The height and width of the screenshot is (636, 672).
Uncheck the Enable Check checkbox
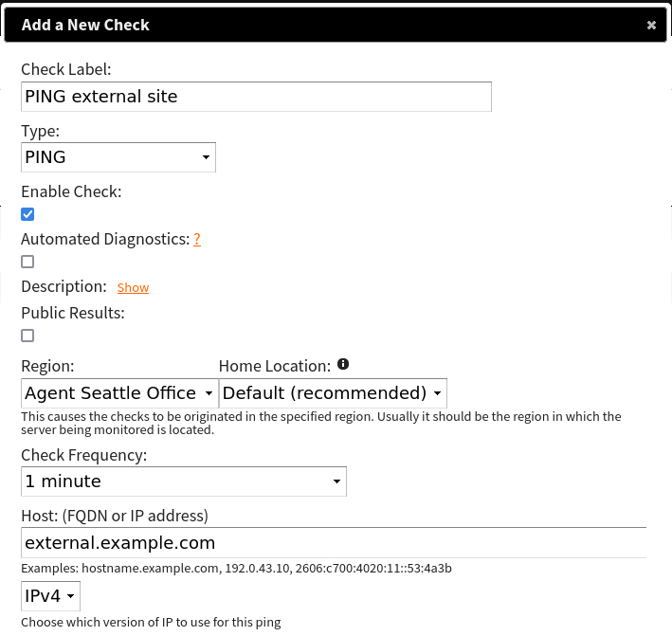pyautogui.click(x=27, y=214)
